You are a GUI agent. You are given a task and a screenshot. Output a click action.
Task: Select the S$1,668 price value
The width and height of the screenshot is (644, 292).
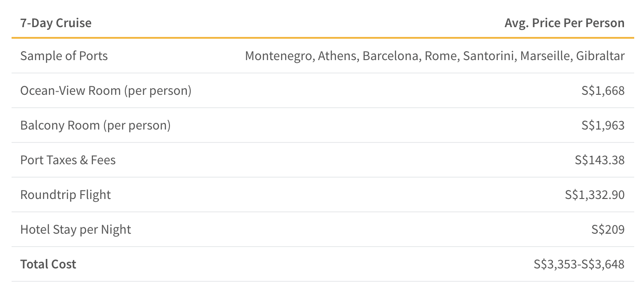tap(603, 91)
